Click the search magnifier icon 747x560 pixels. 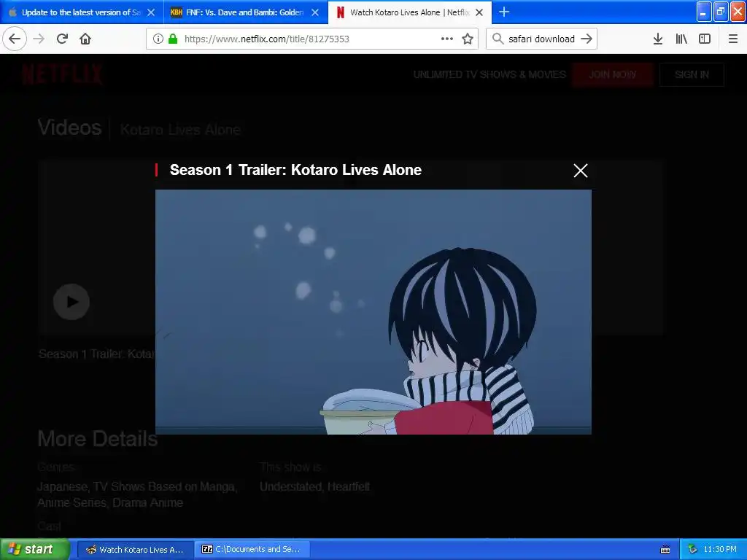coord(498,39)
